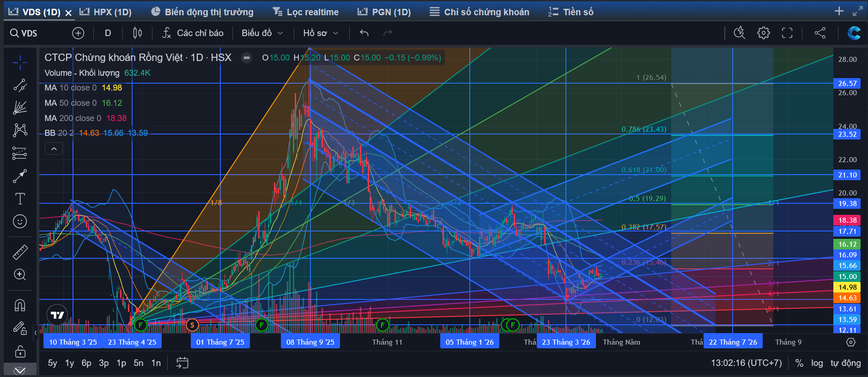
Task: Click the TradingView logo
Action: click(x=57, y=315)
